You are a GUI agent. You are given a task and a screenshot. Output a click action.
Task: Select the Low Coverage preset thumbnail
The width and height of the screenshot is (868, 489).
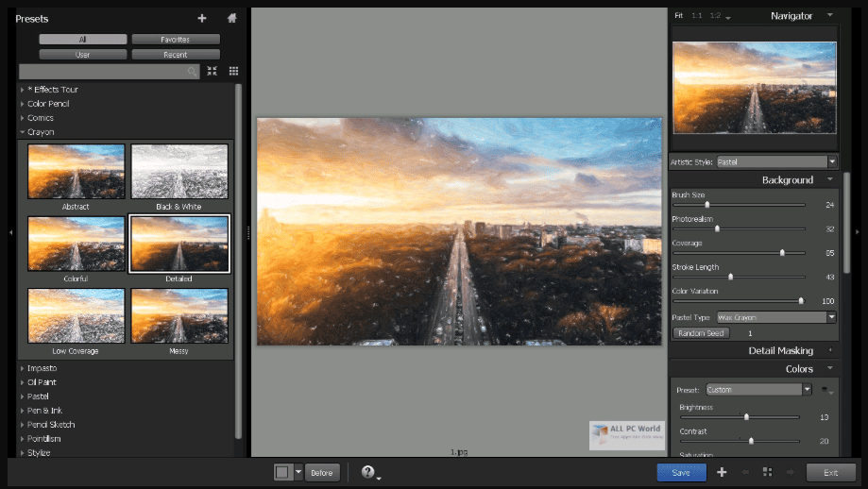(76, 315)
